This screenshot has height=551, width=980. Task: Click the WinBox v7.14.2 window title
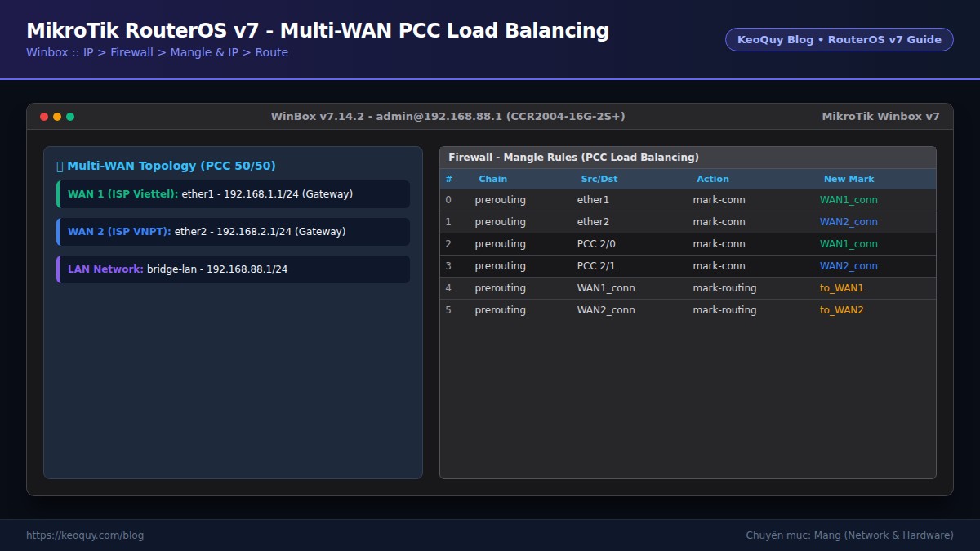pos(448,117)
